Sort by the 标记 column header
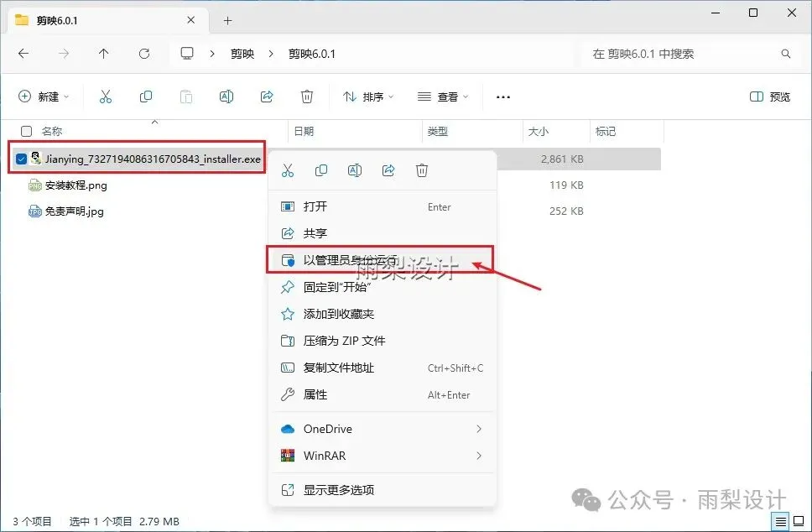The image size is (812, 532). (606, 131)
